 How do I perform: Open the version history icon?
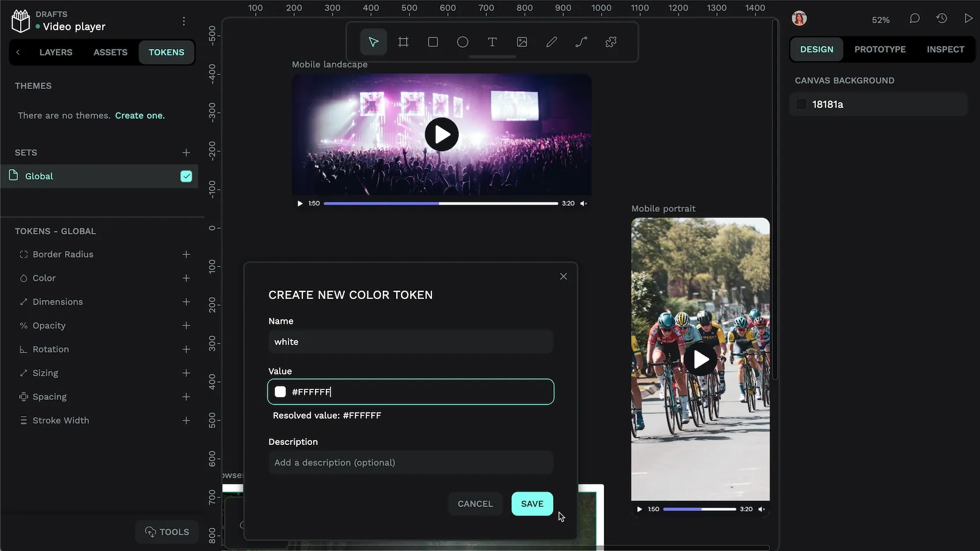[x=941, y=18]
